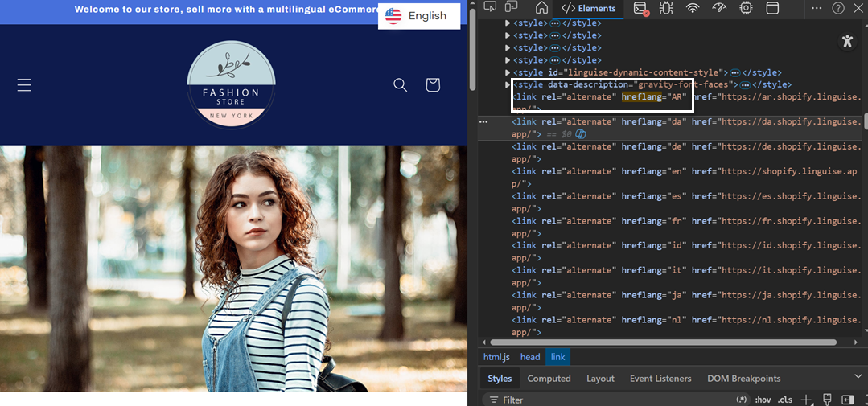The height and width of the screenshot is (406, 868).
Task: Open the English language dropdown
Action: pos(419,16)
